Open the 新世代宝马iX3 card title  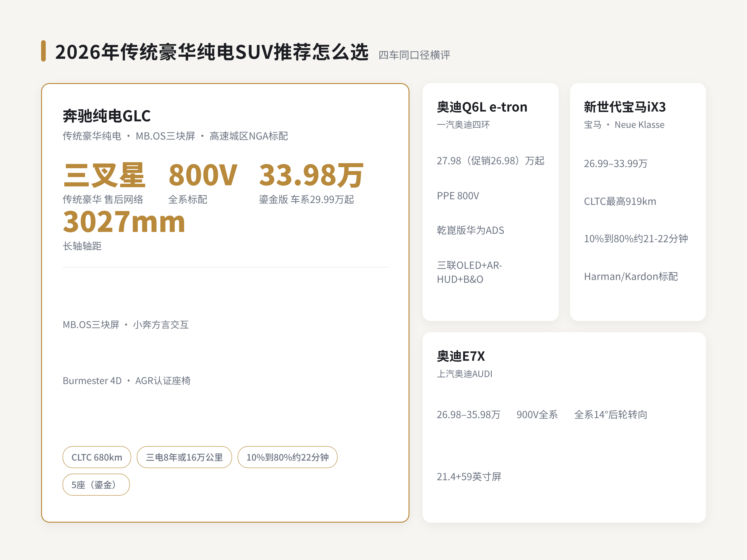[x=625, y=107]
